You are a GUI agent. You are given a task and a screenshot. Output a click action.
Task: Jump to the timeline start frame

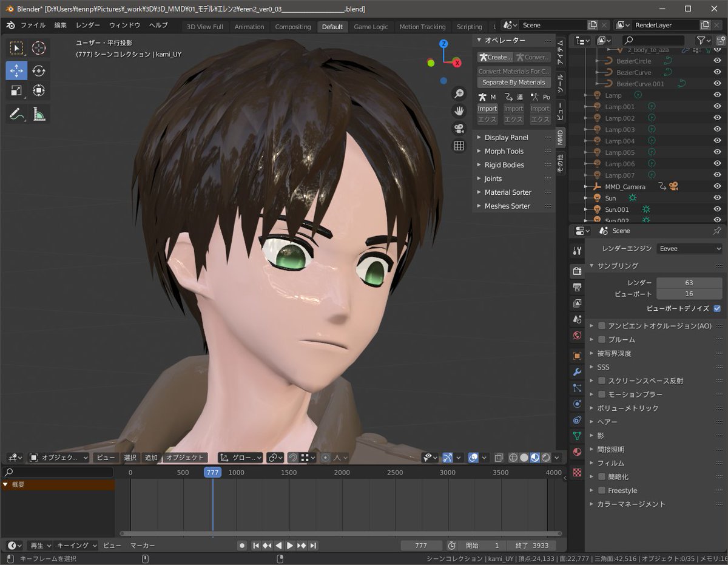click(256, 546)
